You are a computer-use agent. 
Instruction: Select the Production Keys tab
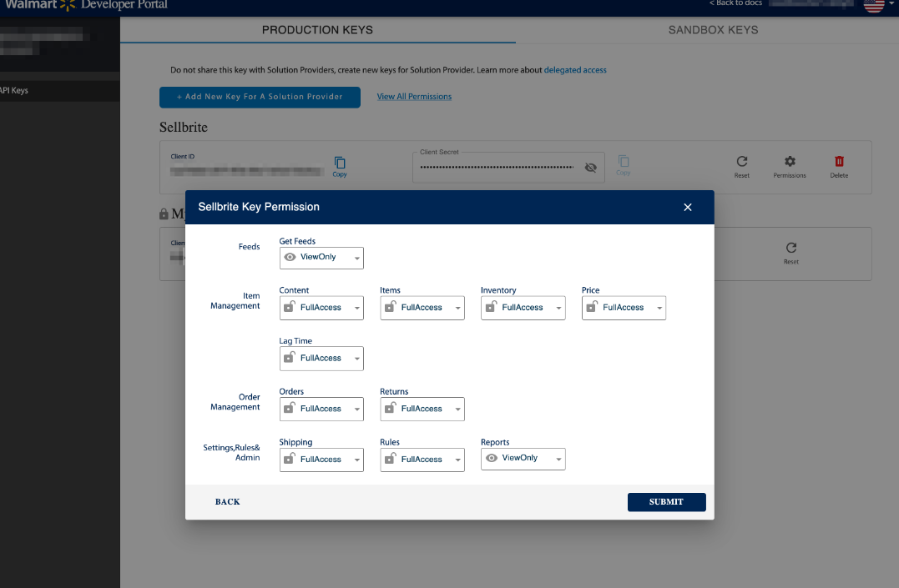click(x=318, y=30)
